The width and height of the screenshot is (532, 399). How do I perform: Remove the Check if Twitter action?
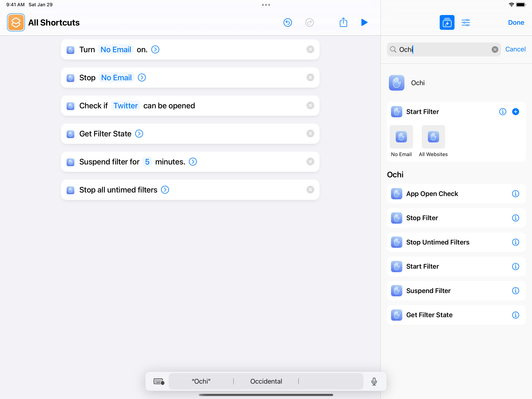pos(310,106)
